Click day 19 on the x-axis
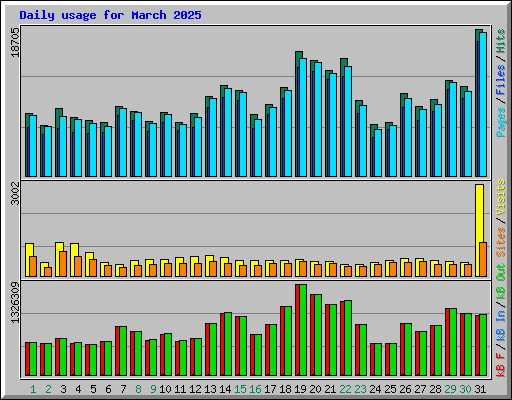The height and width of the screenshot is (400, 512). [x=300, y=389]
